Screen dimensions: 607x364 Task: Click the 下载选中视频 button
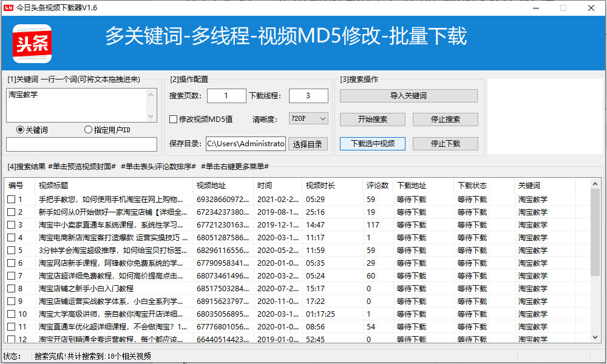[x=373, y=144]
